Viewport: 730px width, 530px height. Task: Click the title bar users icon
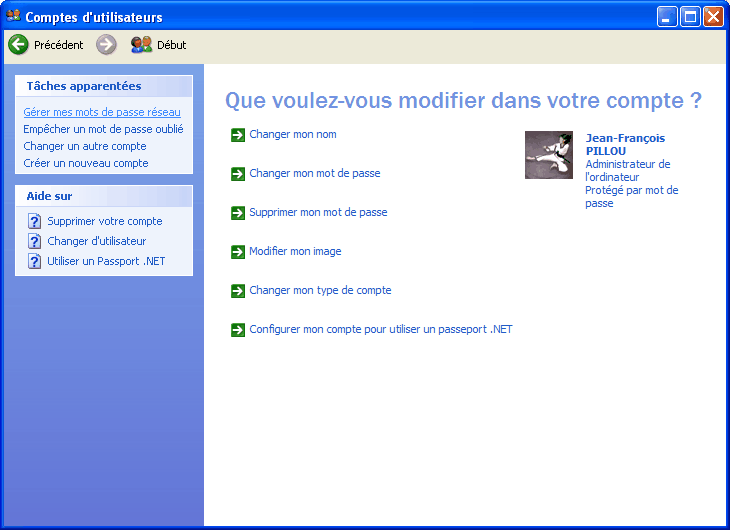[14, 16]
